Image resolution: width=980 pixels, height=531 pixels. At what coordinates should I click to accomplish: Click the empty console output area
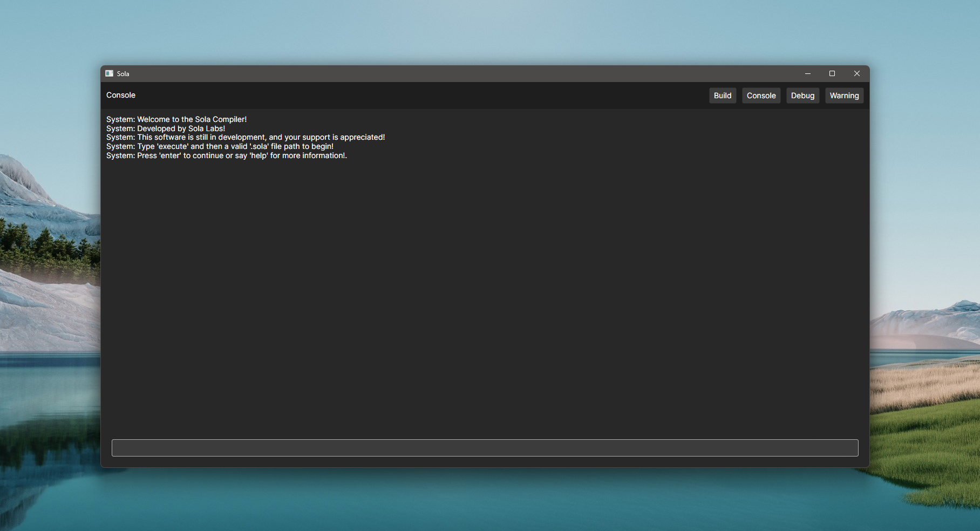click(x=486, y=297)
